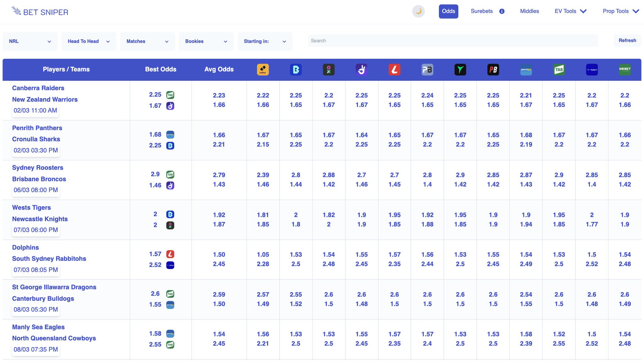644x363 pixels.
Task: Select the Unibet logo in the header
Action: pos(625,70)
